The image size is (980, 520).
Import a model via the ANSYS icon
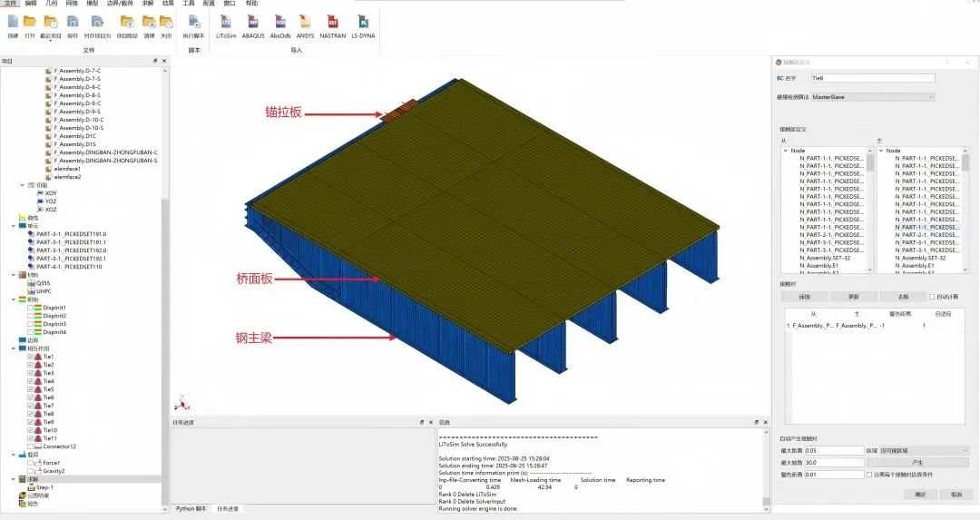pos(305,22)
